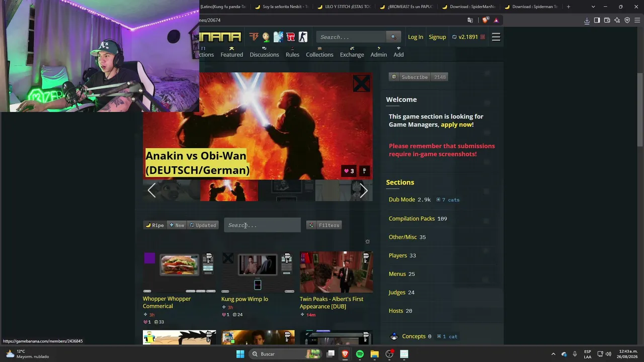Open Brave Leo AI icon
Screen dimensions: 644x362
[617, 20]
